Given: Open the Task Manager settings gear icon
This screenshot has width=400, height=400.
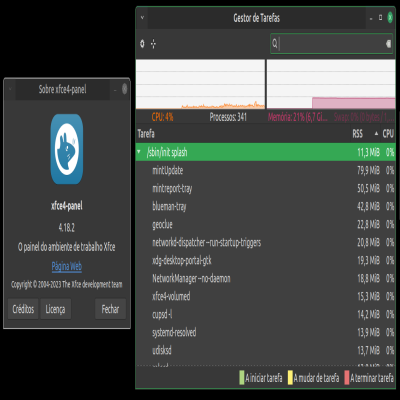Looking at the screenshot, I should [x=142, y=44].
